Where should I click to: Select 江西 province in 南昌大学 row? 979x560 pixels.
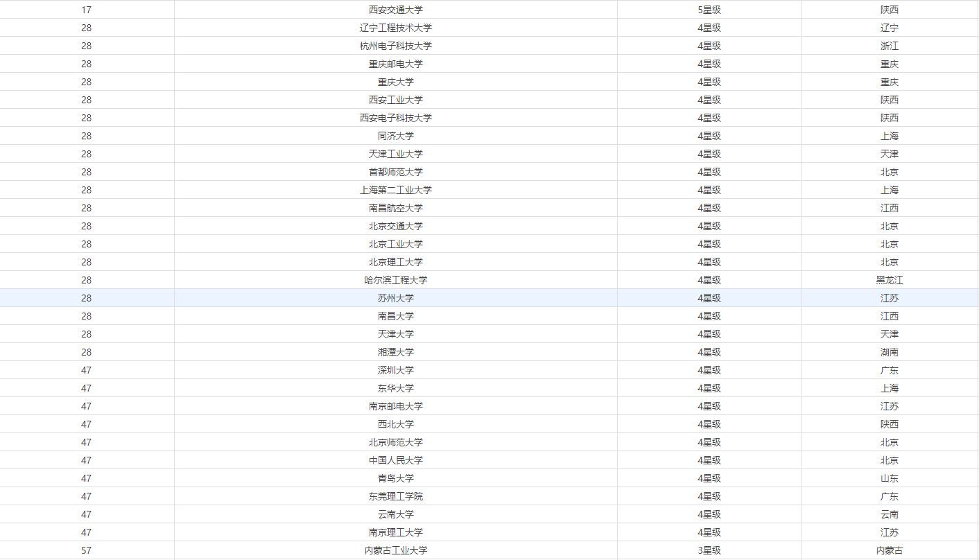tap(890, 316)
